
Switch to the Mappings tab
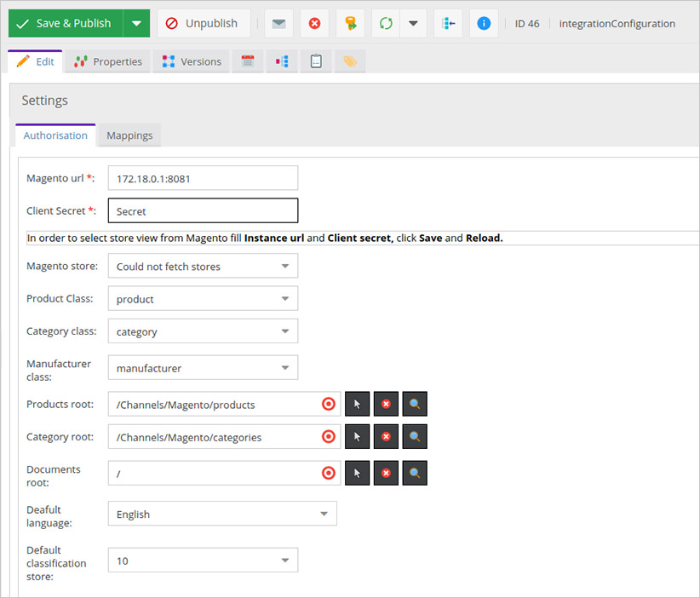(x=129, y=135)
